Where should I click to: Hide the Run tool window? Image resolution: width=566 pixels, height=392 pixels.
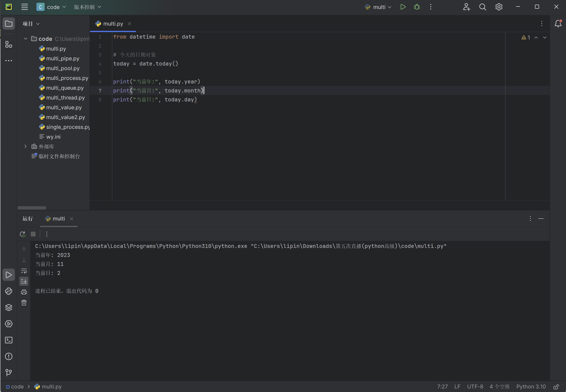541,219
